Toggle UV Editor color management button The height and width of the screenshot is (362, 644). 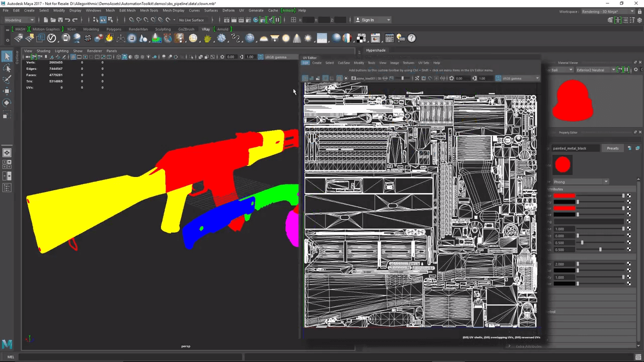[498, 78]
